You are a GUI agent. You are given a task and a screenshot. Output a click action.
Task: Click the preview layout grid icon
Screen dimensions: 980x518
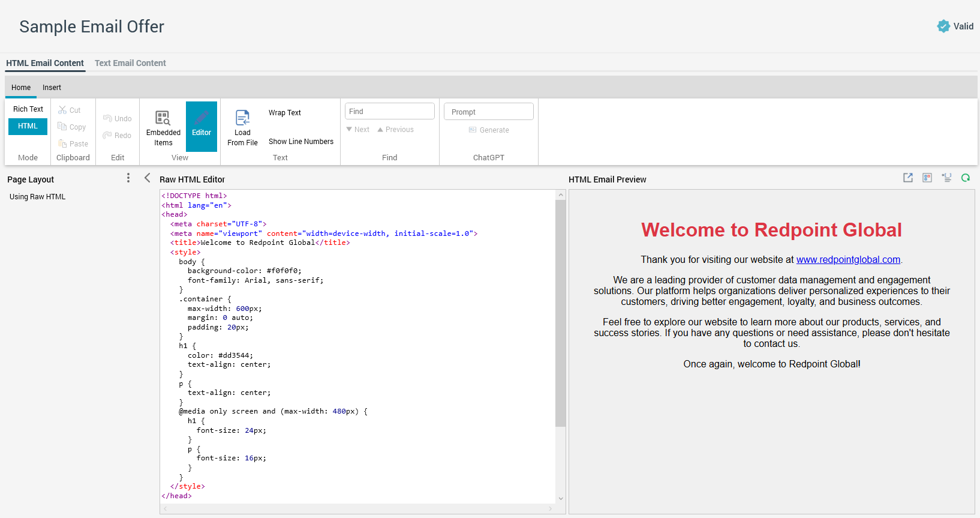pyautogui.click(x=927, y=178)
